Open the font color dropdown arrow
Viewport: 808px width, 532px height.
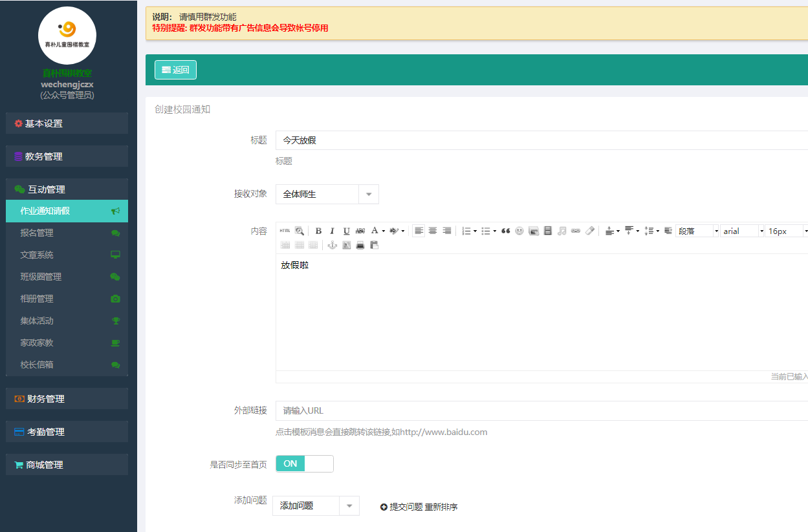click(x=384, y=231)
